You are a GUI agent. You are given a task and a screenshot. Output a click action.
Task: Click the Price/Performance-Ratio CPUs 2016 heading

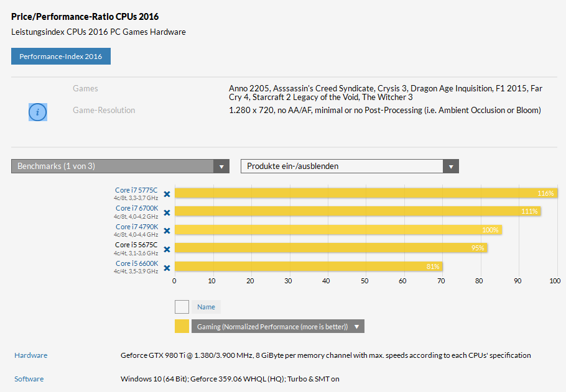click(x=85, y=17)
